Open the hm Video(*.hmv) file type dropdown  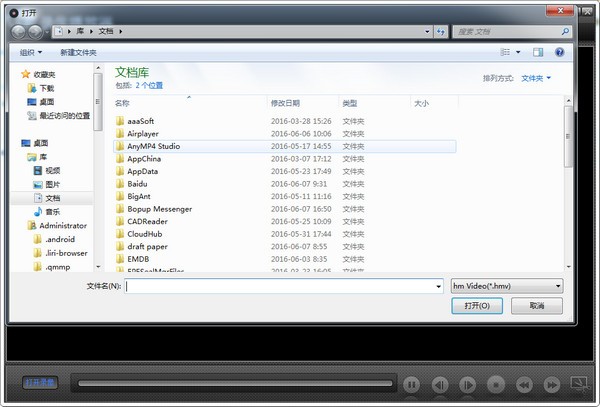tap(506, 286)
